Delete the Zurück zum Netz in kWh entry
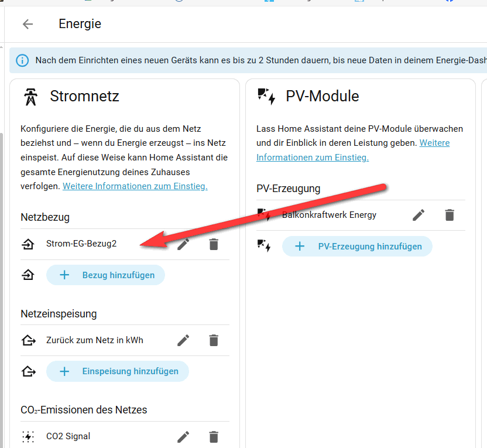The height and width of the screenshot is (448, 487). click(214, 340)
